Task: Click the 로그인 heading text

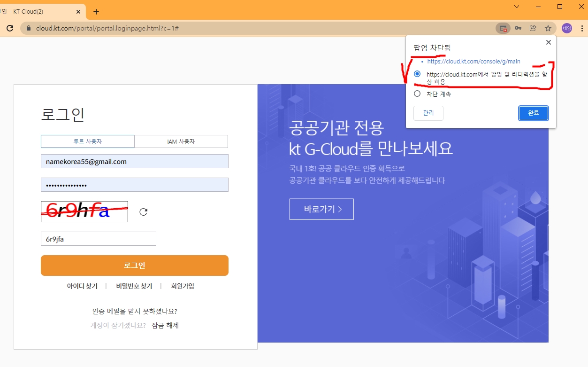Action: (x=63, y=115)
